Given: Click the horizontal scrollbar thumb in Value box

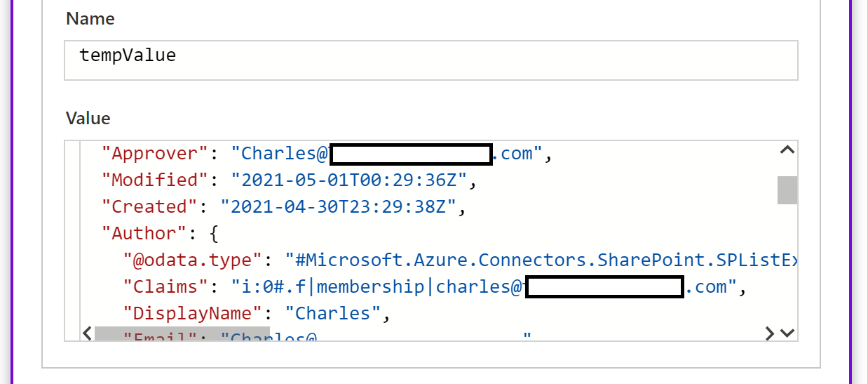Looking at the screenshot, I should click(x=182, y=333).
